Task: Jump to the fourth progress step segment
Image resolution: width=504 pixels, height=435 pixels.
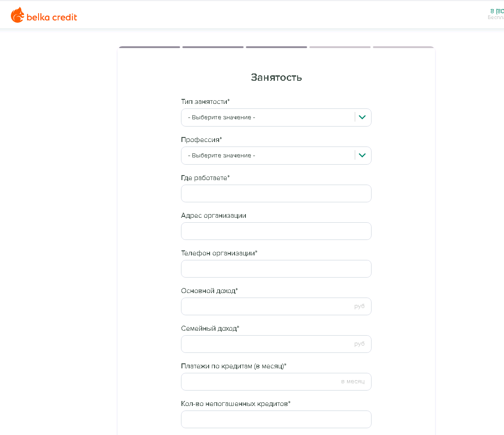Action: (340, 47)
